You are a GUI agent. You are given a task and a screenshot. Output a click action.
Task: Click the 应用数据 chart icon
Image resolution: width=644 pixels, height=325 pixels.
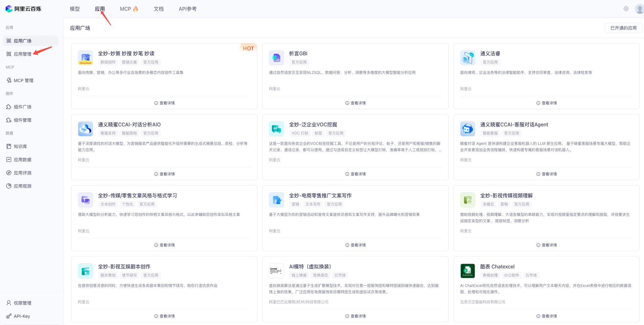[x=9, y=160]
